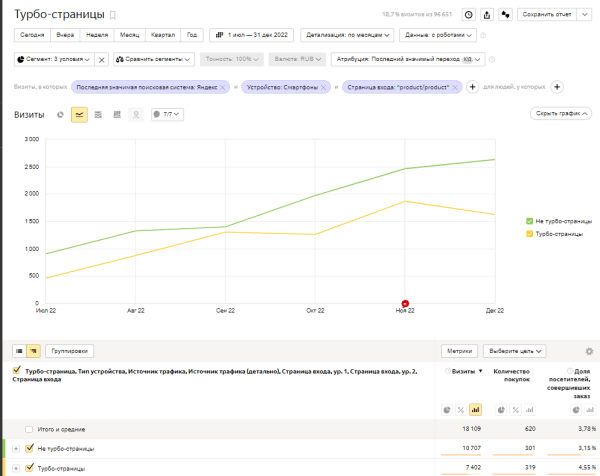The image size is (600, 476).
Task: Expand the Не турбо-страницы row
Action: pyautogui.click(x=16, y=448)
